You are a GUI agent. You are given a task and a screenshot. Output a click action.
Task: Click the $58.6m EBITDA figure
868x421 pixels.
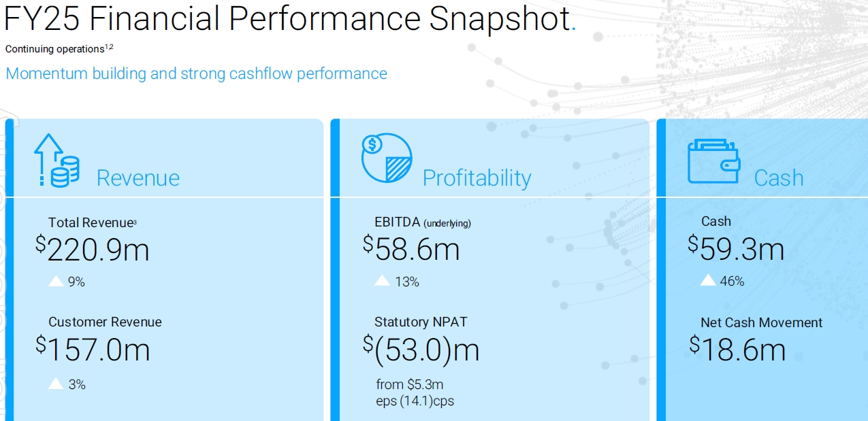[411, 249]
